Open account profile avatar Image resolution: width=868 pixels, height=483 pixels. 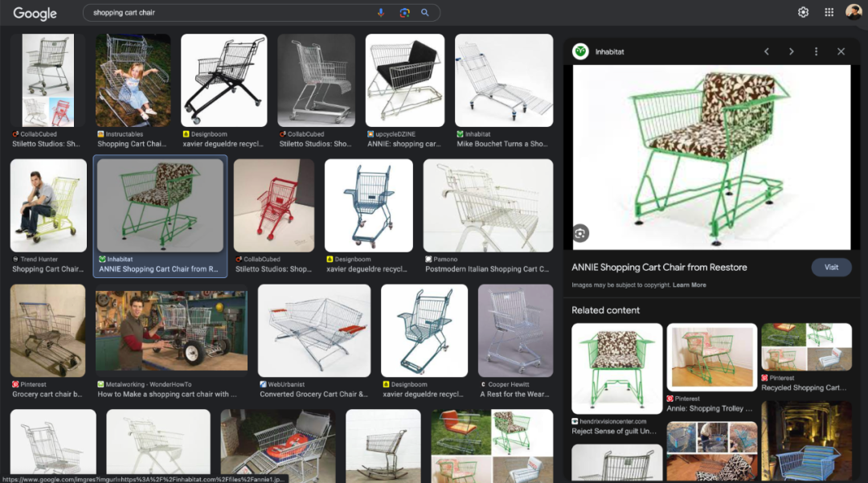[x=854, y=11]
